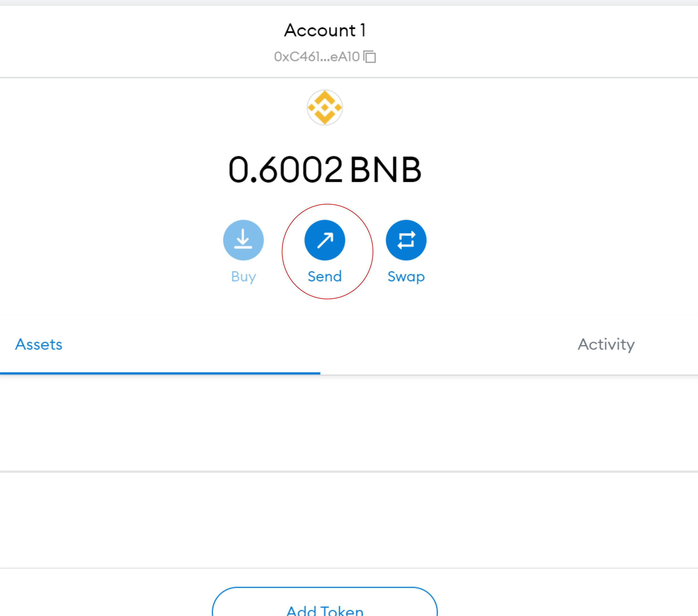Click the Send arrow circle icon
The width and height of the screenshot is (698, 616).
coord(324,240)
